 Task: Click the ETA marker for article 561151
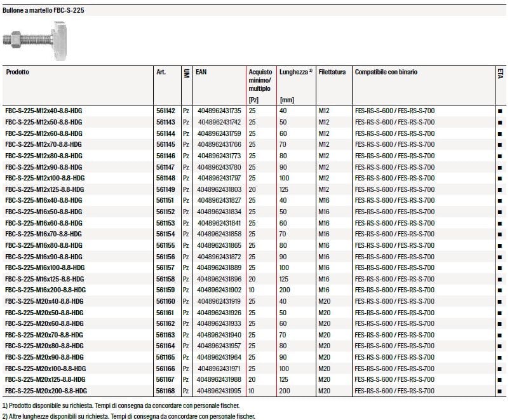pyautogui.click(x=500, y=201)
